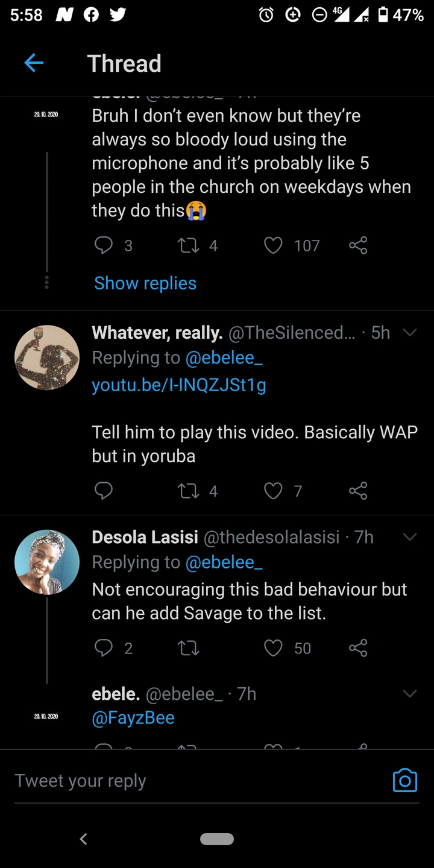Reply to the Basically WAP in yoruba tweet
Image resolution: width=434 pixels, height=868 pixels.
point(104,491)
